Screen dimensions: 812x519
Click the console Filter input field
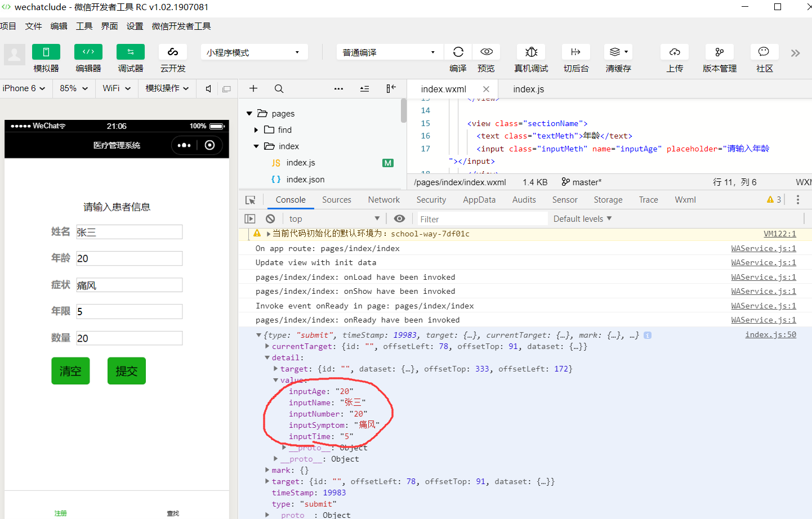coord(480,219)
